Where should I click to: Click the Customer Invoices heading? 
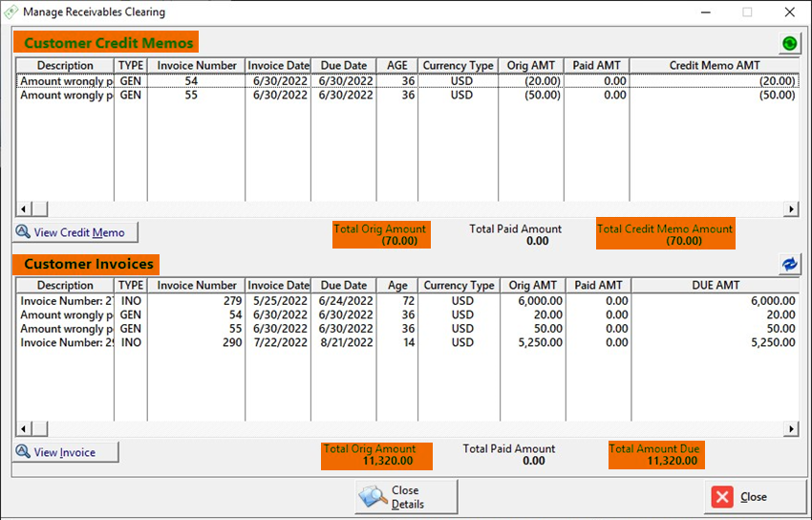point(88,264)
